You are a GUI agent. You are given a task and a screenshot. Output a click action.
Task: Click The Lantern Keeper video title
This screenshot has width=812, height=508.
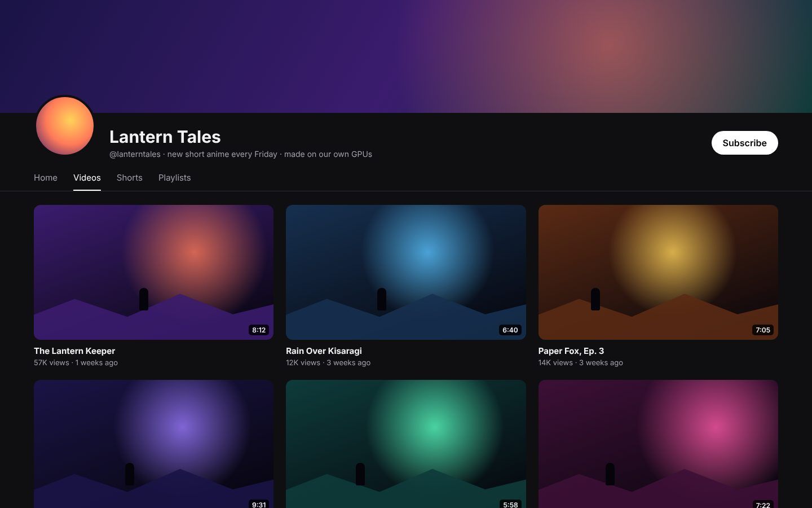coord(74,351)
